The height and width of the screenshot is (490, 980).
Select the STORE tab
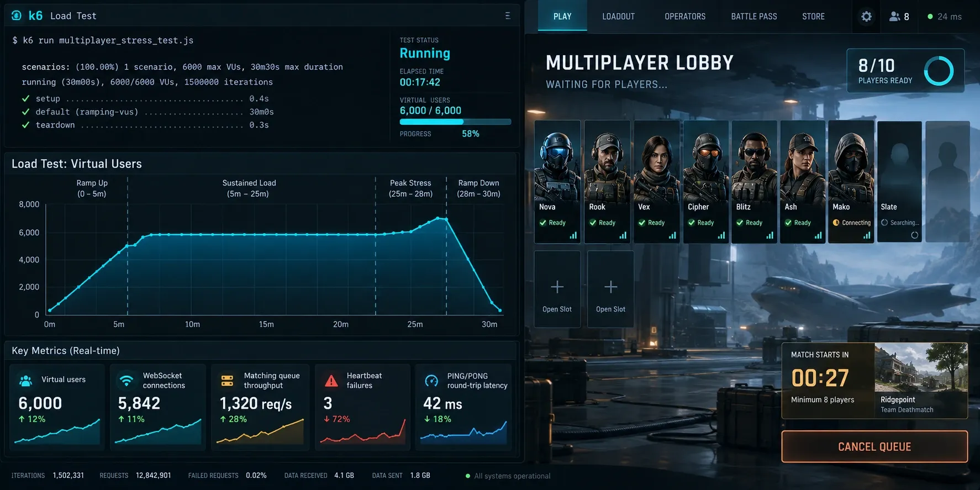(813, 17)
